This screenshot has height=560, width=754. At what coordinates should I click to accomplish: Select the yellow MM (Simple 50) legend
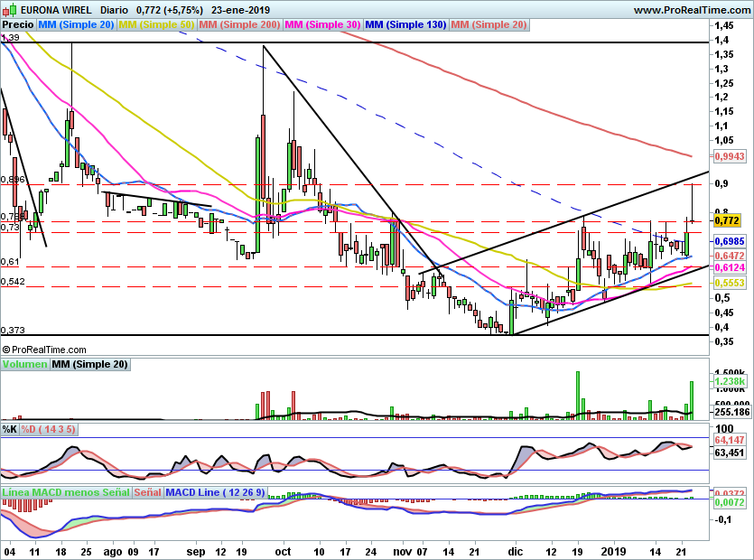tap(157, 25)
